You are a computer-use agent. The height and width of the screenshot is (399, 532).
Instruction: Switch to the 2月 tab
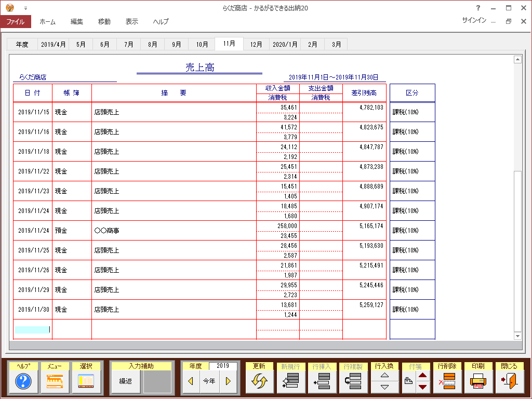(312, 45)
